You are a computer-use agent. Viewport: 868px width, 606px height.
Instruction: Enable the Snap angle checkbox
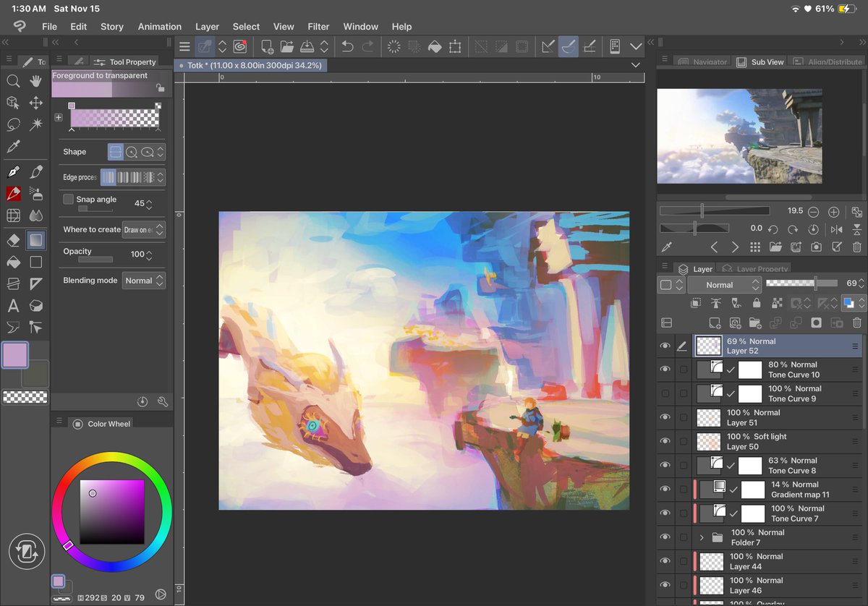click(68, 199)
